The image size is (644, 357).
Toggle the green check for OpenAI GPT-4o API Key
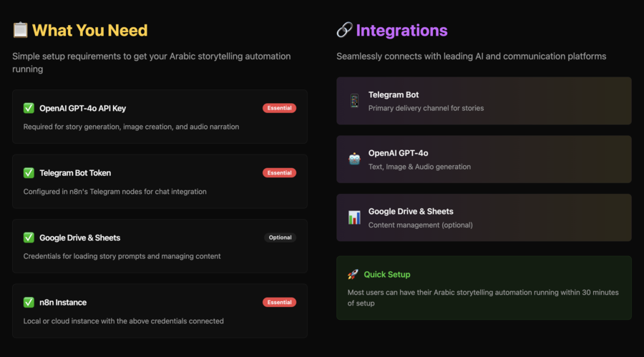(x=29, y=108)
